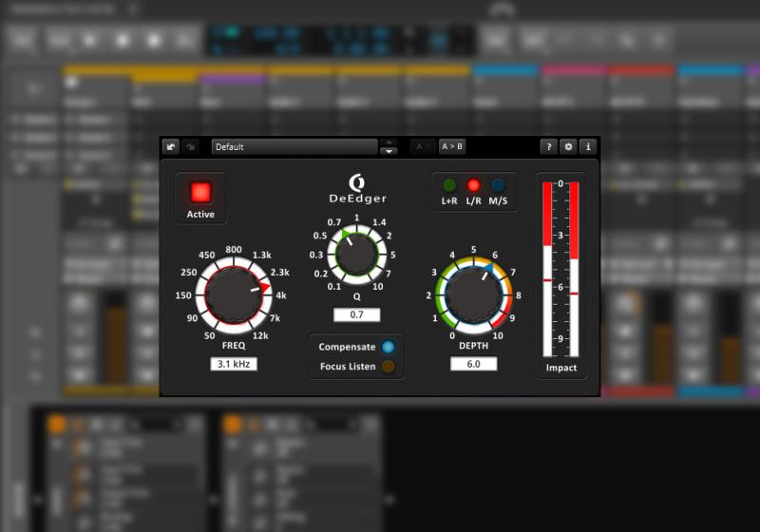The width and height of the screenshot is (760, 532).
Task: Copy state with the A > B button
Action: (x=452, y=146)
